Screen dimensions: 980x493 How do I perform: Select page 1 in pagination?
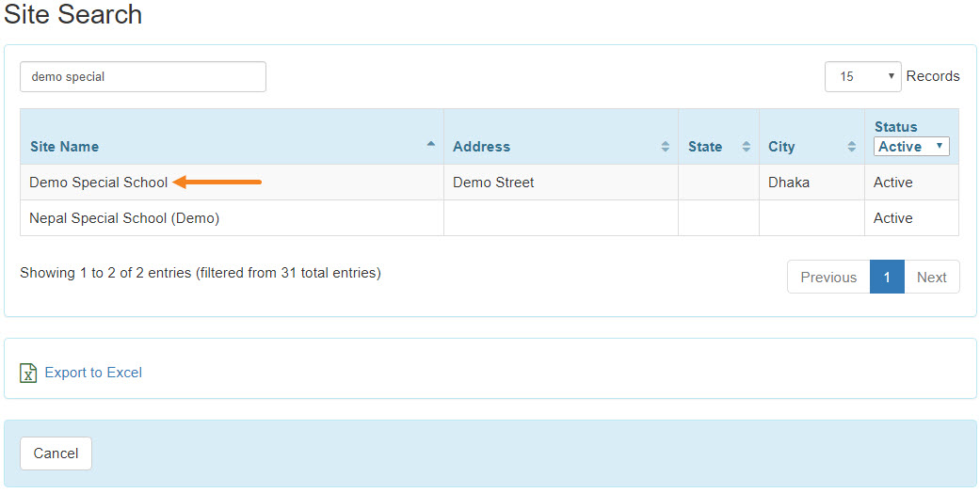pos(887,277)
